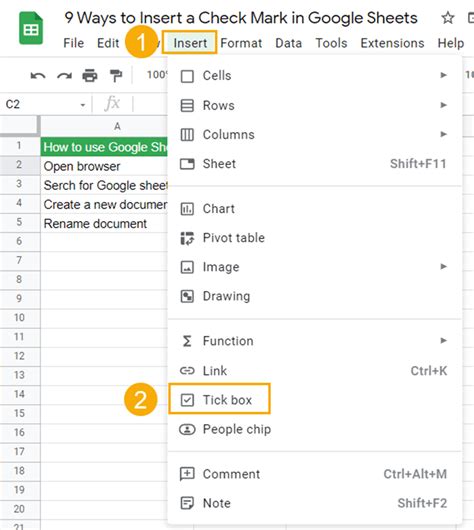474x530 pixels.
Task: Select column A header
Action: pyautogui.click(x=104, y=126)
